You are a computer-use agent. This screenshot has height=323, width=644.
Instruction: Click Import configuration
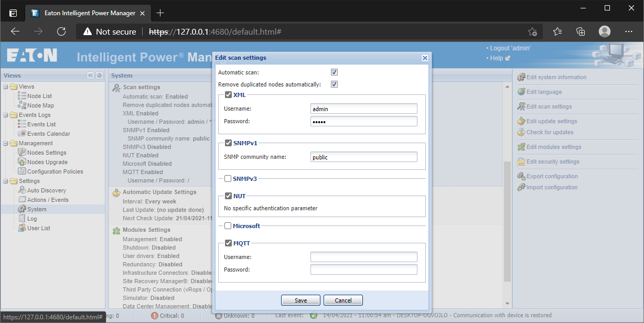pos(552,187)
